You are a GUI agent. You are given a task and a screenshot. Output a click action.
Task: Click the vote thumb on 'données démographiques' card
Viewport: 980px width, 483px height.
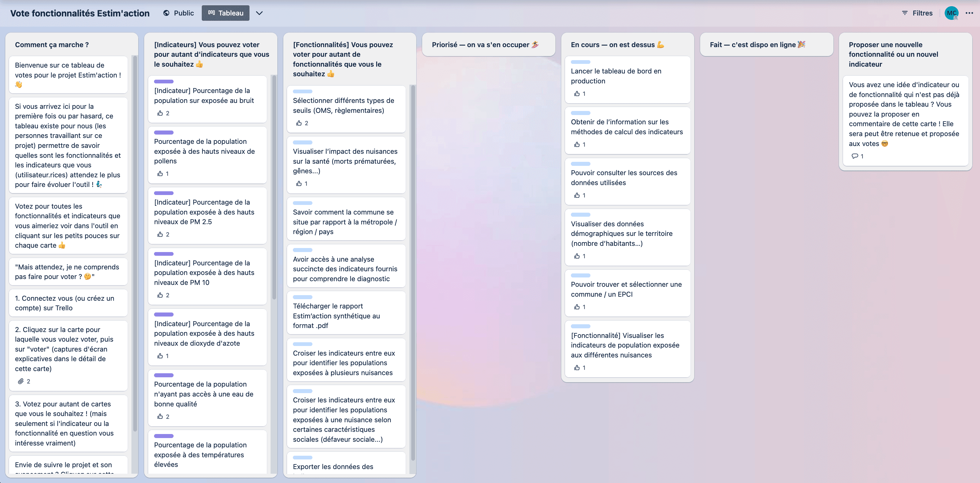[x=577, y=256]
